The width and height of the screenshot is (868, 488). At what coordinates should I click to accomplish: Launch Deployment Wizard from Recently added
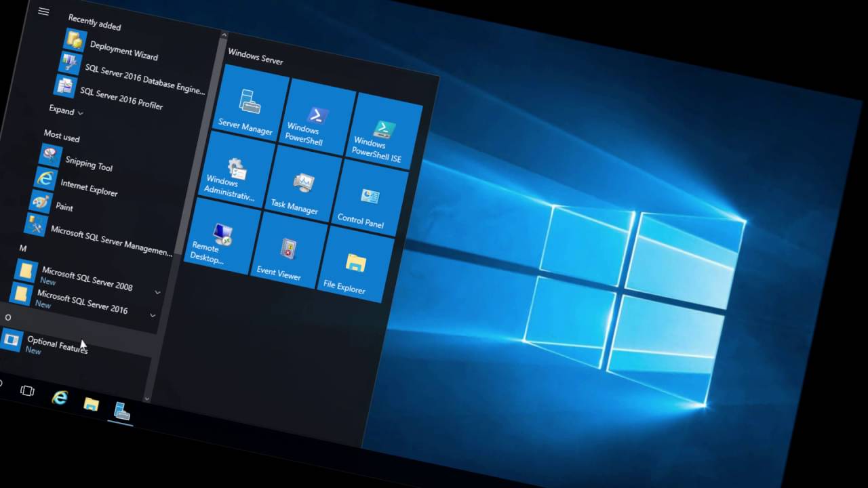click(112, 47)
